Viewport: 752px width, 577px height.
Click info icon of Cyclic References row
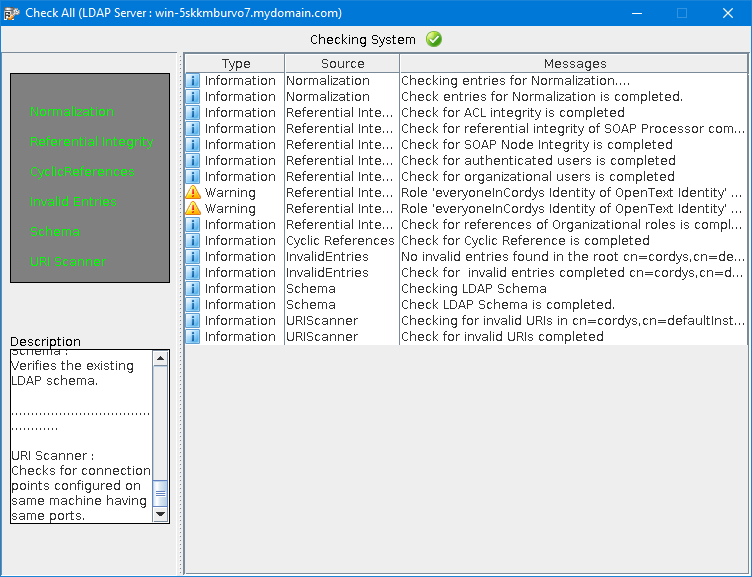(x=193, y=240)
